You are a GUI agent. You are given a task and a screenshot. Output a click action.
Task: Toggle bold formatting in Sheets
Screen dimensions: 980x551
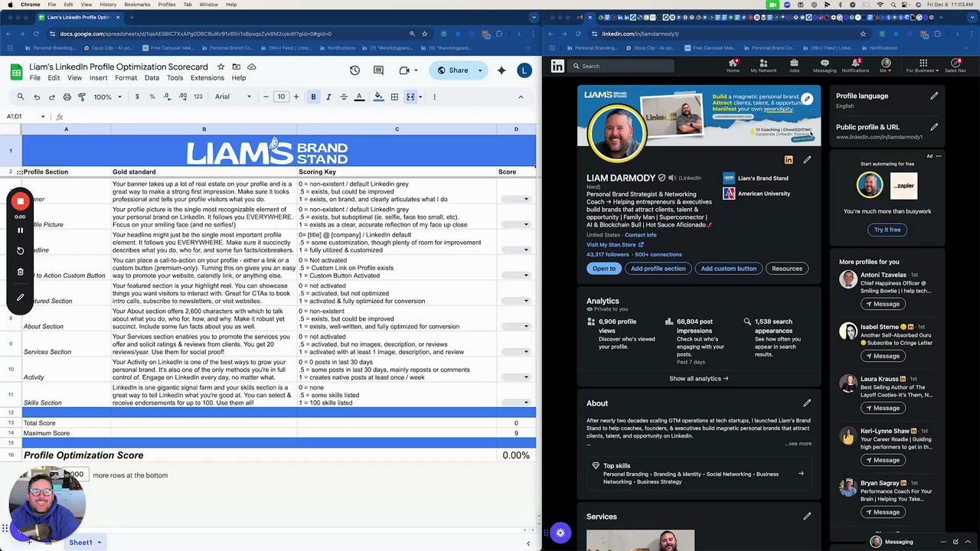click(313, 97)
